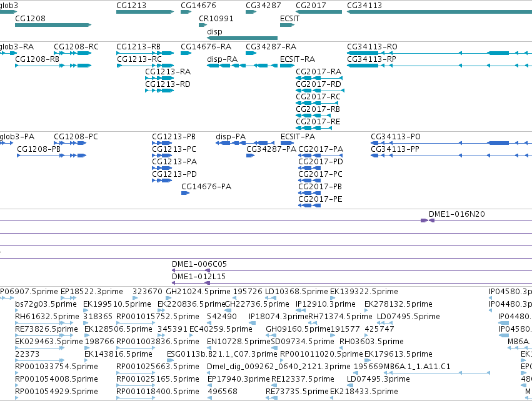Click the CG2017-RD transcript label

point(318,84)
